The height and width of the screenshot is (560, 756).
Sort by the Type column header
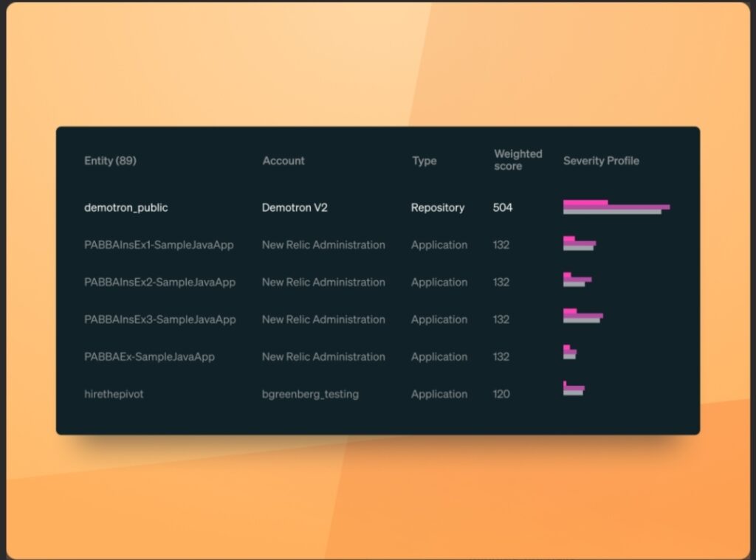pos(425,161)
